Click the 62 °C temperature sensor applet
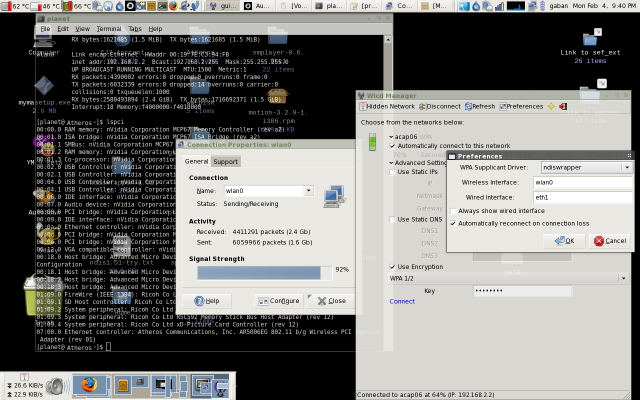The image size is (640, 400). [16, 6]
